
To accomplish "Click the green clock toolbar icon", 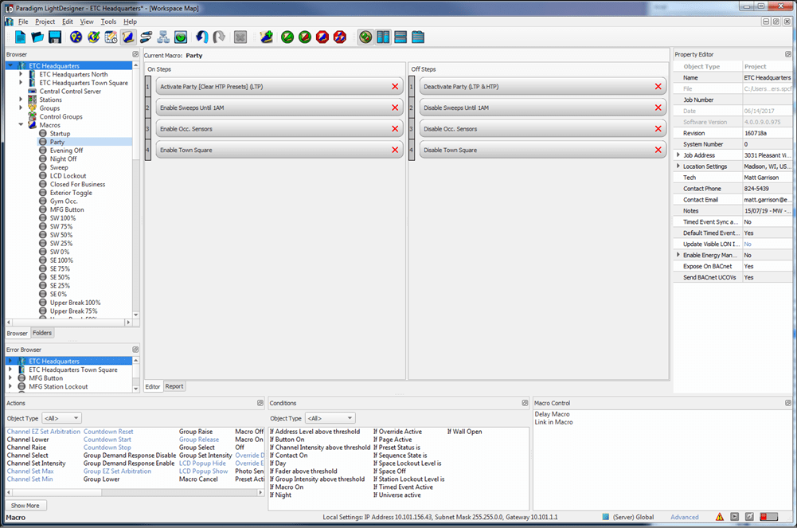I will pos(181,37).
